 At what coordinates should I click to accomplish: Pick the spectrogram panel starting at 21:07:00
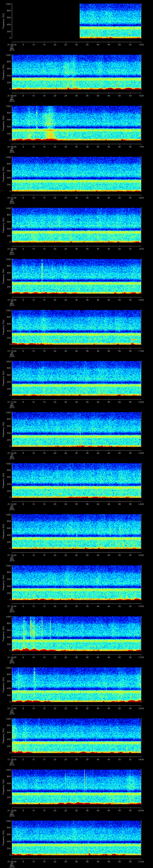77,174
